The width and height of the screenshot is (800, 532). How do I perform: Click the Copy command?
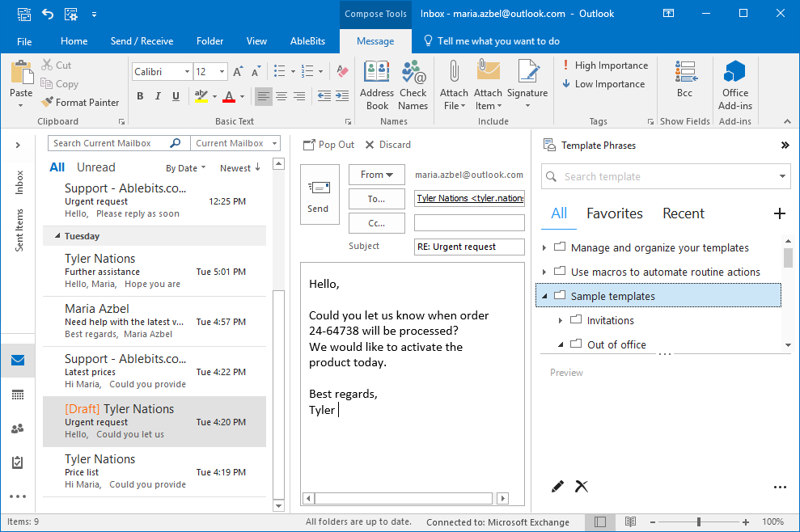coord(60,83)
